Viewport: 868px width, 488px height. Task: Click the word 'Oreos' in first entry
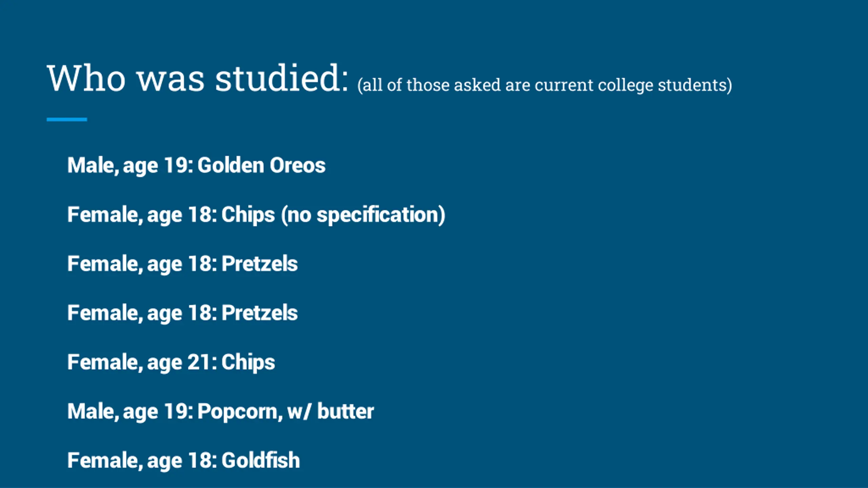(x=298, y=165)
